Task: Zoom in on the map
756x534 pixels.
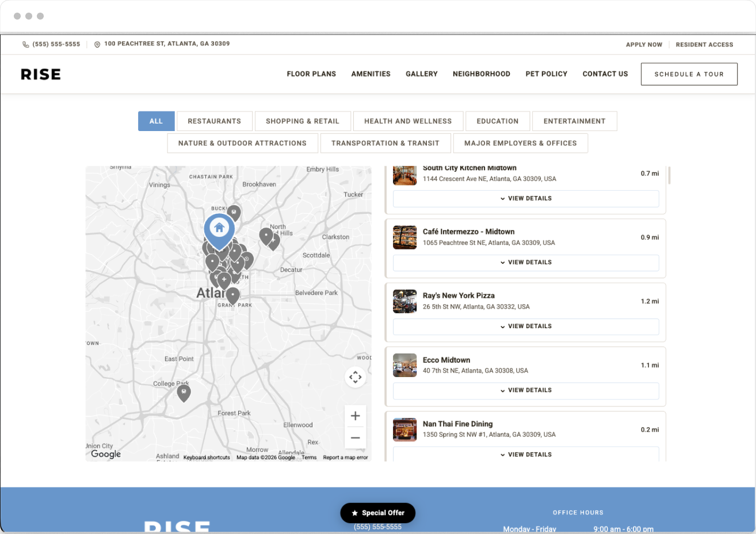Action: (355, 416)
